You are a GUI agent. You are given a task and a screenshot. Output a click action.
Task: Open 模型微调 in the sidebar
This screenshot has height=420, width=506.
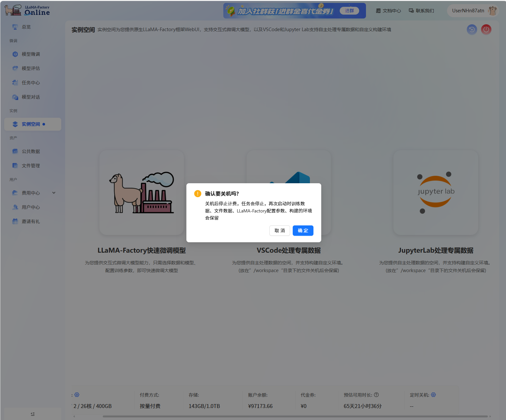point(31,54)
